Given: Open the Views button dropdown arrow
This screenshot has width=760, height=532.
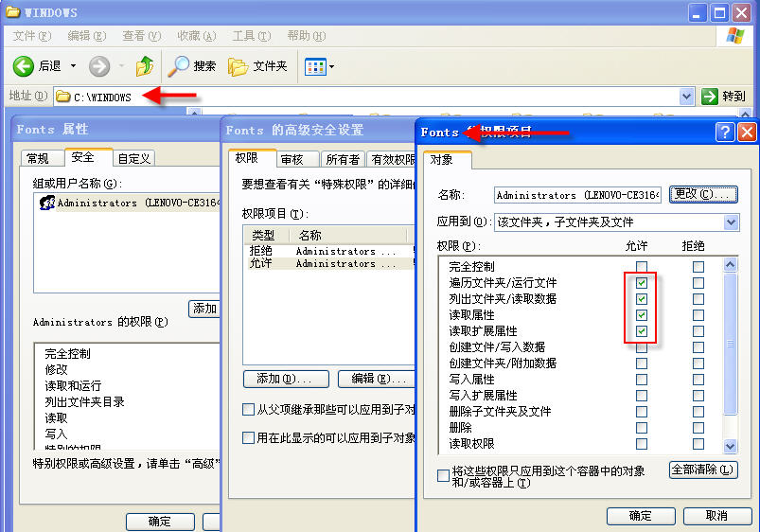Looking at the screenshot, I should 332,67.
